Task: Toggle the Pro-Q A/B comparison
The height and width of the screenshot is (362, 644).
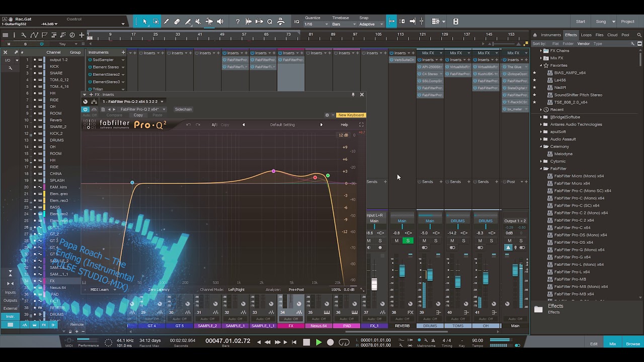Action: tap(214, 125)
